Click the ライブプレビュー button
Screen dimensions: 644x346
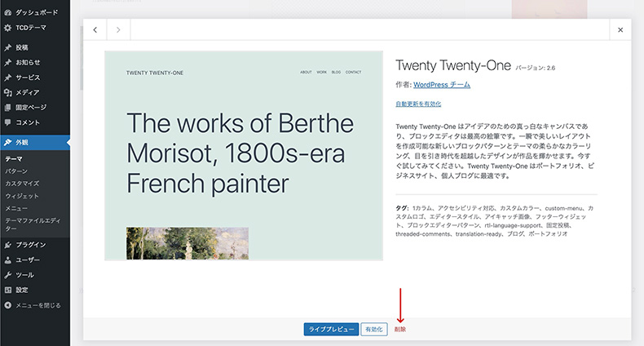(x=332, y=329)
